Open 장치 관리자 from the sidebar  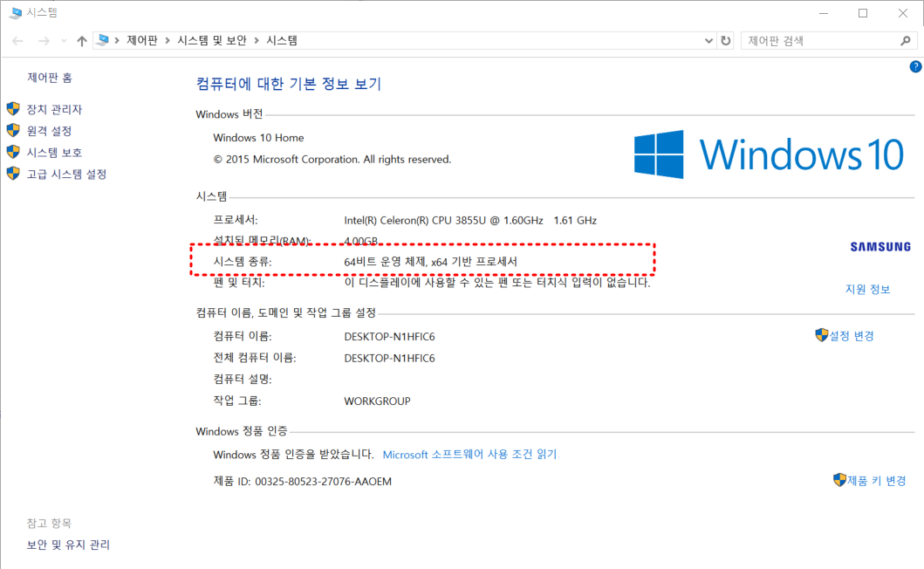point(54,109)
